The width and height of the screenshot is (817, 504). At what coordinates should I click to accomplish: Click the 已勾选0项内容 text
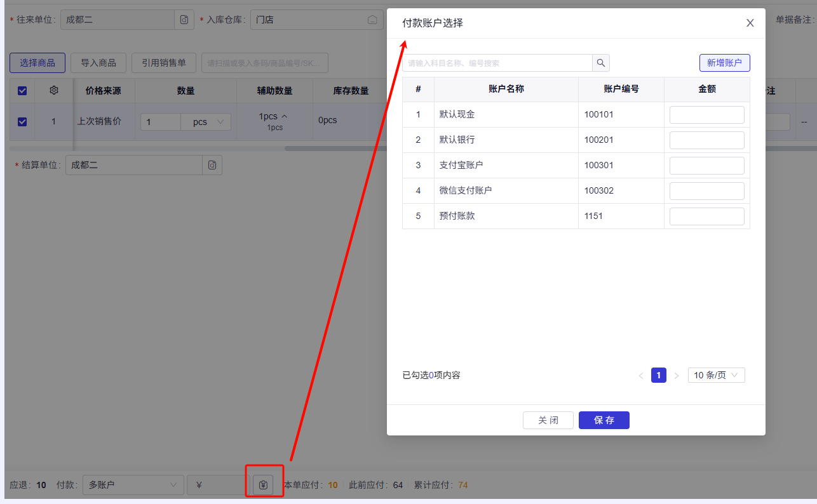431,375
